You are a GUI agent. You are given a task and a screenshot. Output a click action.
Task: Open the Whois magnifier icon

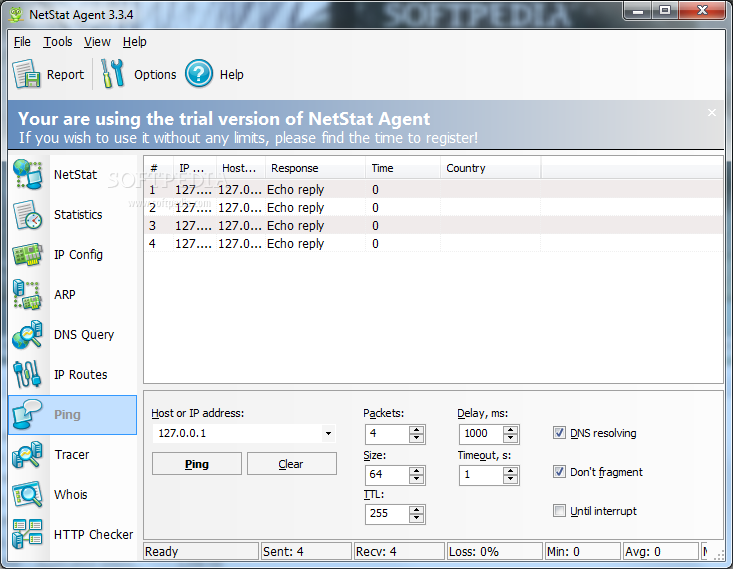(x=28, y=495)
